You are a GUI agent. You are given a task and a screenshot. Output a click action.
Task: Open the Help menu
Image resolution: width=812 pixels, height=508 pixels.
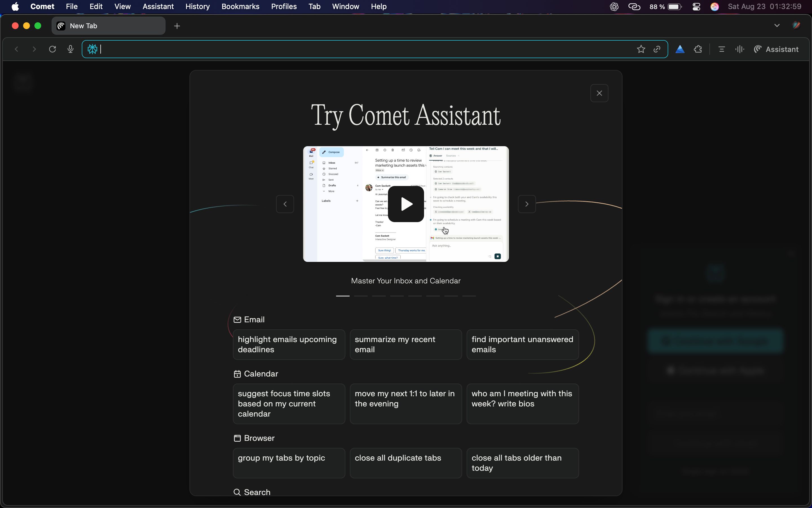pos(378,6)
